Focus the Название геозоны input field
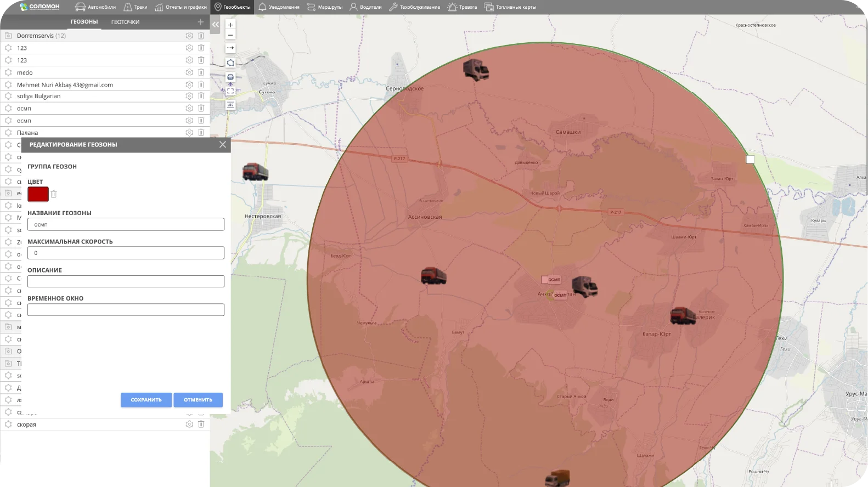This screenshot has width=868, height=487. pyautogui.click(x=126, y=224)
